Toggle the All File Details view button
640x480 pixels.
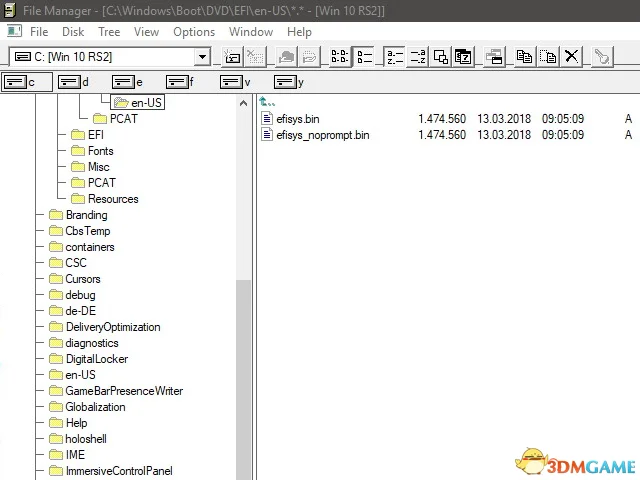pyautogui.click(x=364, y=57)
